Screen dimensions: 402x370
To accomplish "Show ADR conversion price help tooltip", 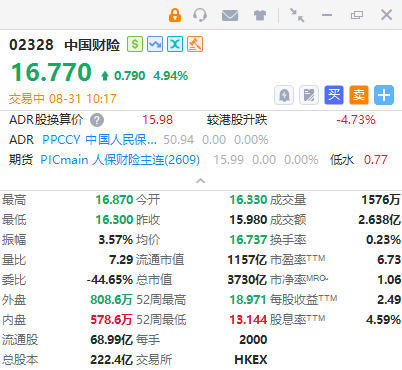I will tap(97, 120).
